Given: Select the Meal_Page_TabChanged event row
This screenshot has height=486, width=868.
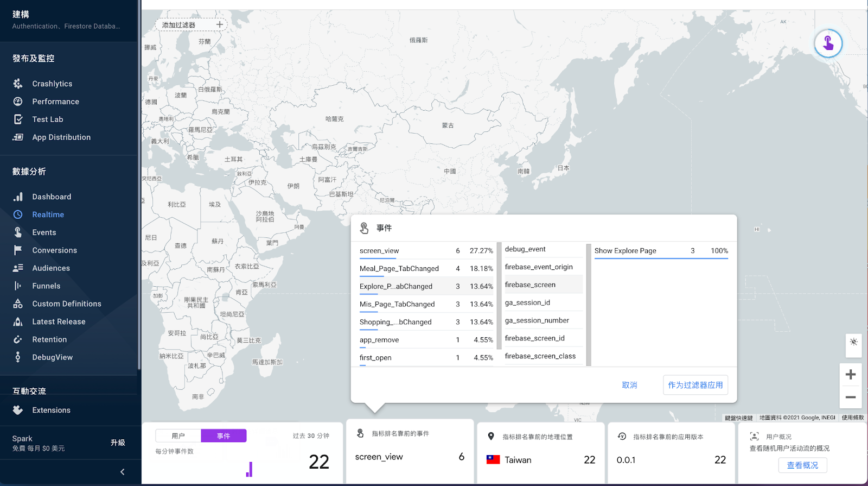Looking at the screenshot, I should pyautogui.click(x=426, y=268).
